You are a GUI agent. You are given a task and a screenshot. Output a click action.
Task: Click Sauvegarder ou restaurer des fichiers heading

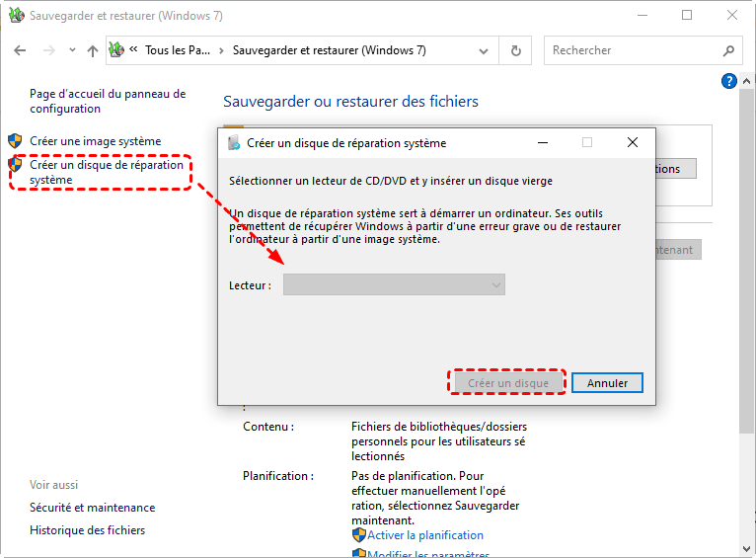pos(350,102)
